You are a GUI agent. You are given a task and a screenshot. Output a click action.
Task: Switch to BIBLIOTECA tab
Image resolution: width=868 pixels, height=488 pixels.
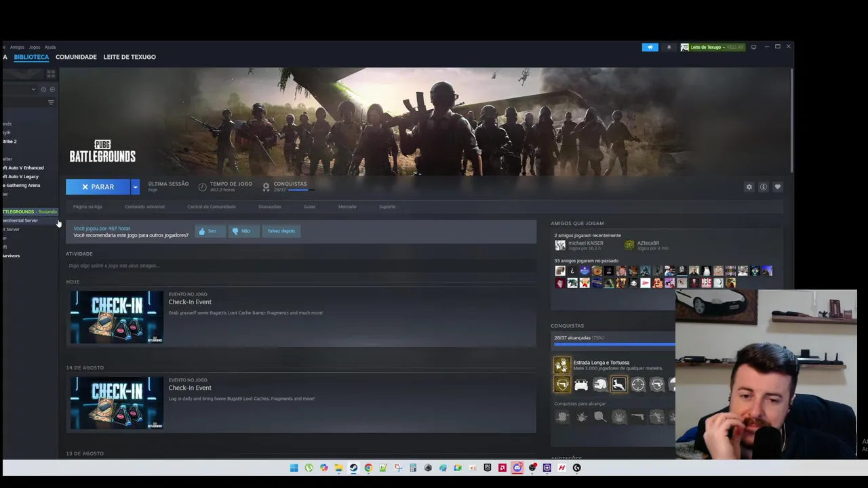31,57
